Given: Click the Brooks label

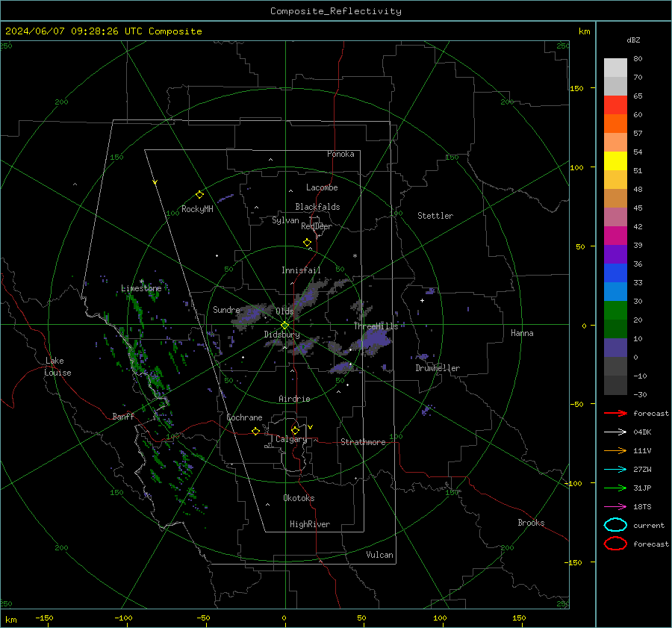Looking at the screenshot, I should pos(531,523).
